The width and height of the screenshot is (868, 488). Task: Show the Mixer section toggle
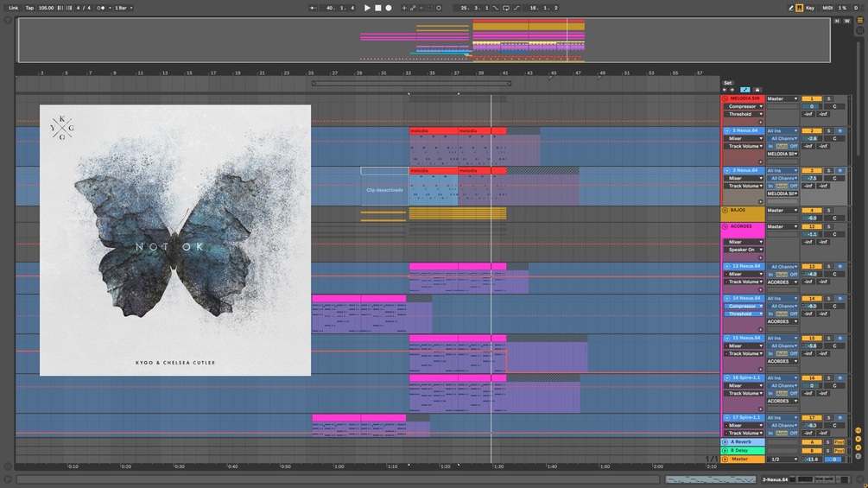click(858, 447)
